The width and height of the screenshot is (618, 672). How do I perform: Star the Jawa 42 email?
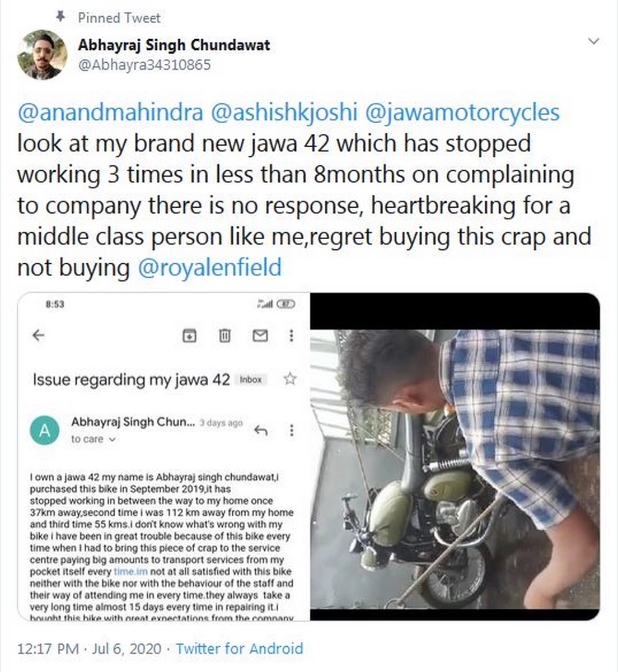click(289, 379)
